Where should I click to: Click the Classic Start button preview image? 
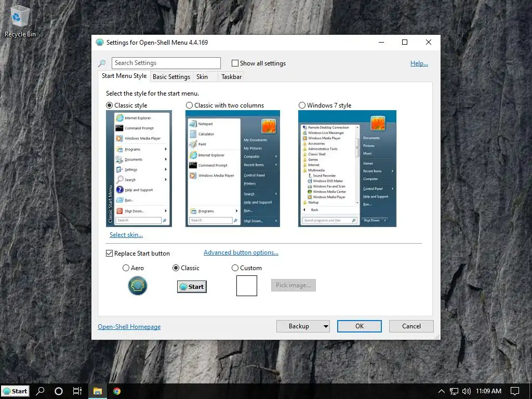[192, 287]
